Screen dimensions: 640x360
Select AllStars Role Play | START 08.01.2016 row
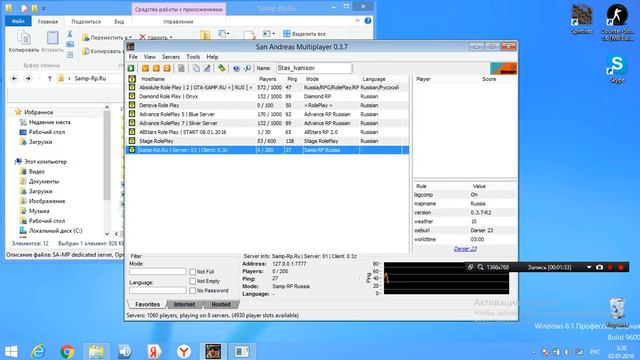pyautogui.click(x=267, y=132)
